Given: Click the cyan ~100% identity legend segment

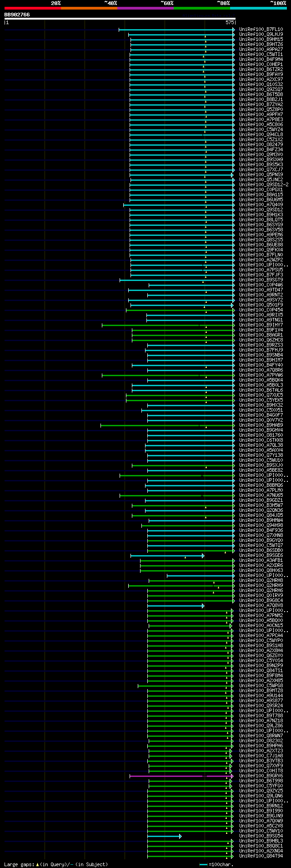Looking at the screenshot, I should (258, 8).
